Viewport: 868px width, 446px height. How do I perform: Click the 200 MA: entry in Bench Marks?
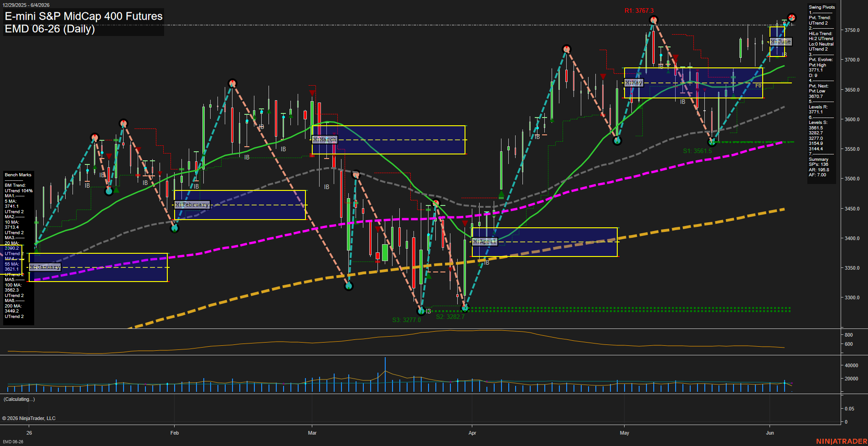coord(13,306)
